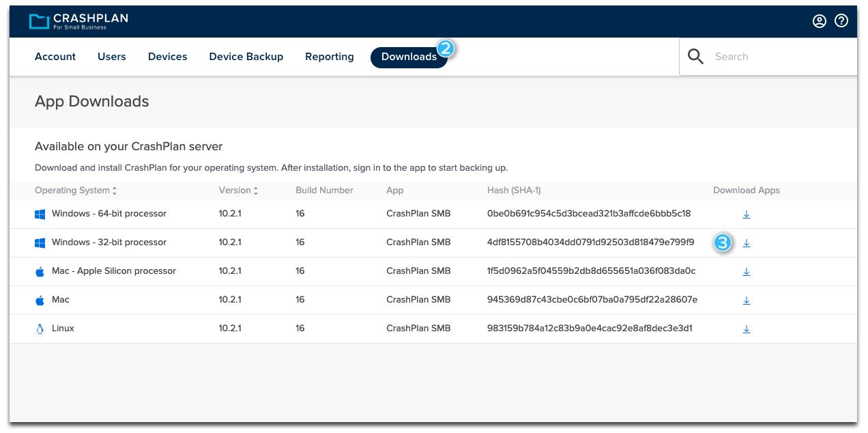Switch to the Devices tab
Viewport: 868px width, 433px height.
[x=168, y=57]
